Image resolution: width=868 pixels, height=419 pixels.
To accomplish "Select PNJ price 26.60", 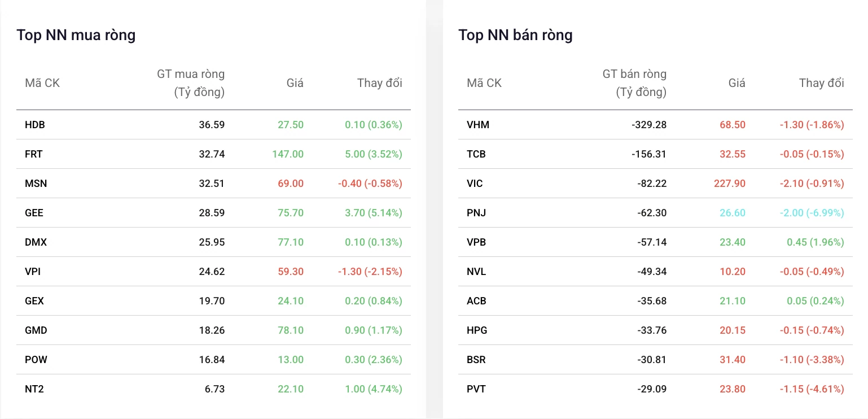I will 733,213.
